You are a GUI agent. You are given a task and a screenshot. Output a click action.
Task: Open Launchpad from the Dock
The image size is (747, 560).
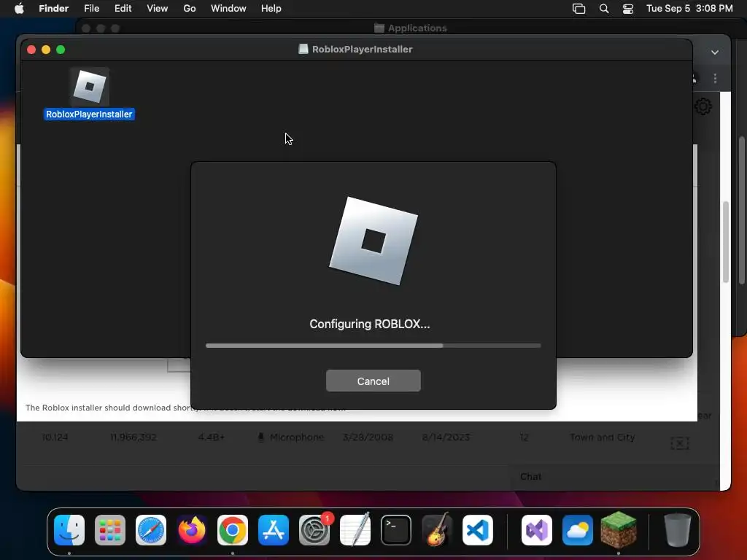(110, 530)
